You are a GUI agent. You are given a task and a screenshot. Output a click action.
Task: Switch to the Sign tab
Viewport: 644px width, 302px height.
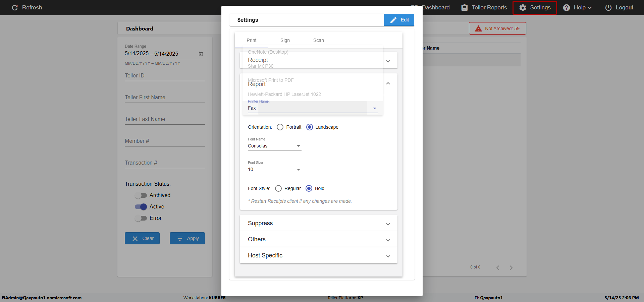coord(285,40)
